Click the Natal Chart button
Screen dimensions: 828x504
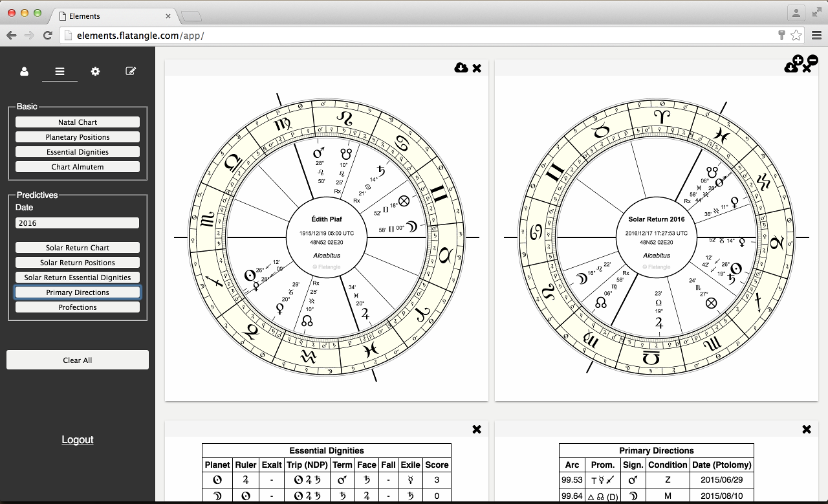pyautogui.click(x=78, y=122)
